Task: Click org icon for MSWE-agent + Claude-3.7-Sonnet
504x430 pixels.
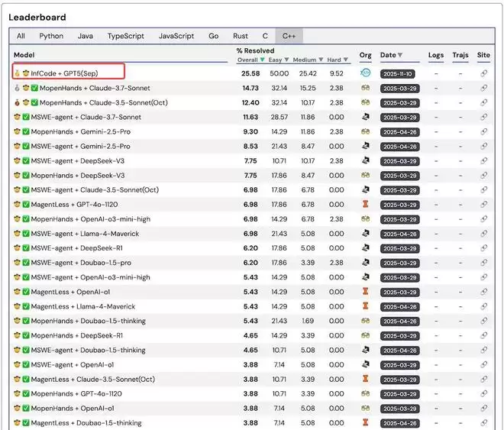Action: [366, 117]
